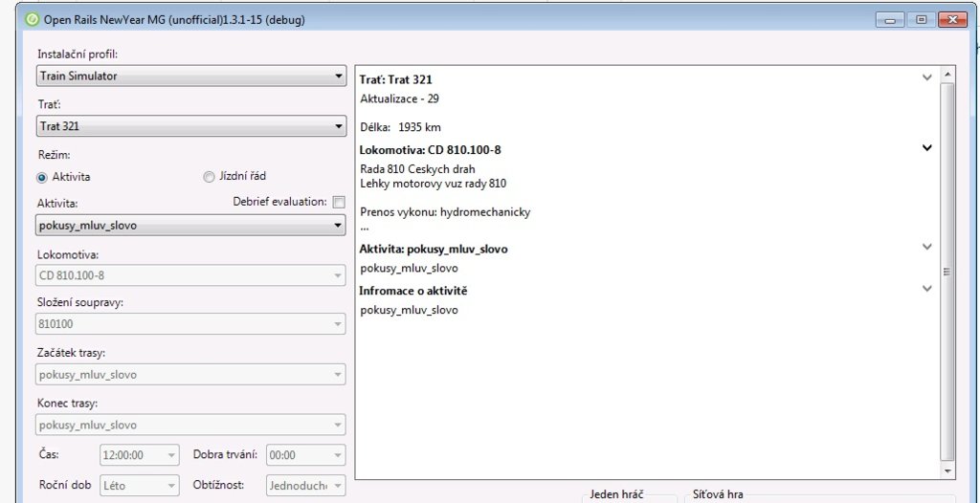Viewport: 980px width, 503px height.
Task: Collapse the Infromace o aktivitě section chevron
Action: pos(925,288)
